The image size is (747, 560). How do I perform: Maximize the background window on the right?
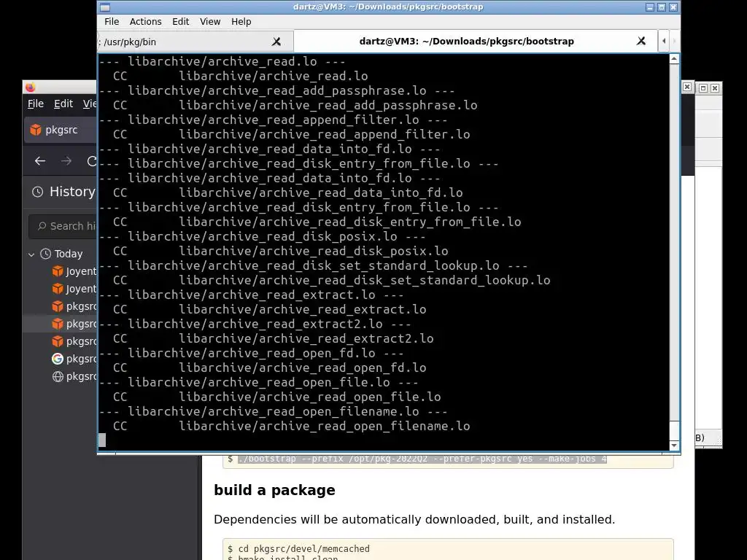[x=703, y=88]
